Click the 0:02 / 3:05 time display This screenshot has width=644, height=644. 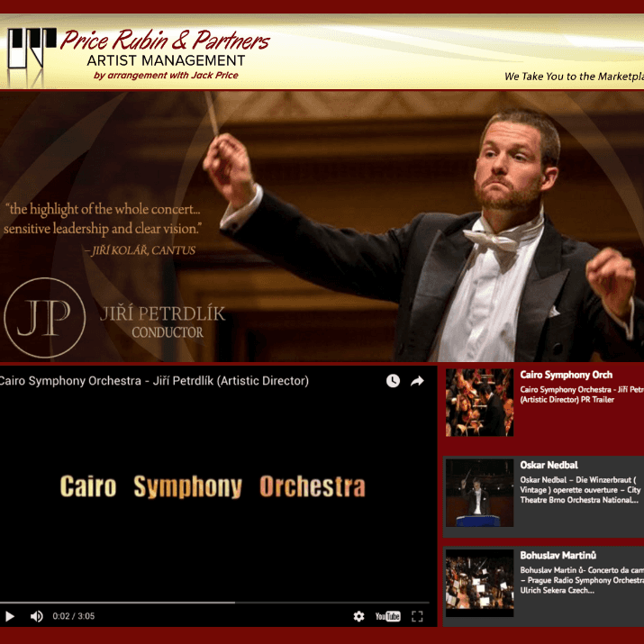click(74, 616)
